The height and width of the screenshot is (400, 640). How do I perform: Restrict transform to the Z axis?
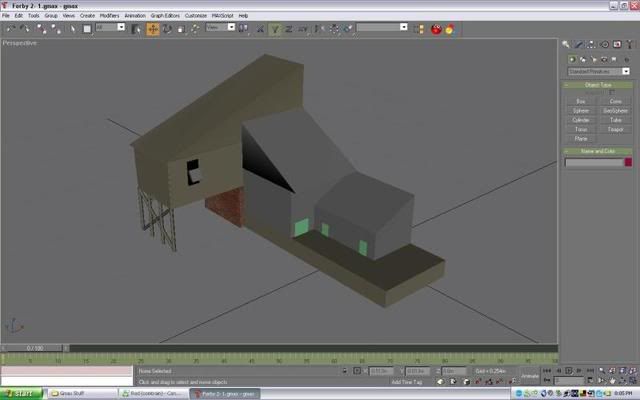pos(289,29)
